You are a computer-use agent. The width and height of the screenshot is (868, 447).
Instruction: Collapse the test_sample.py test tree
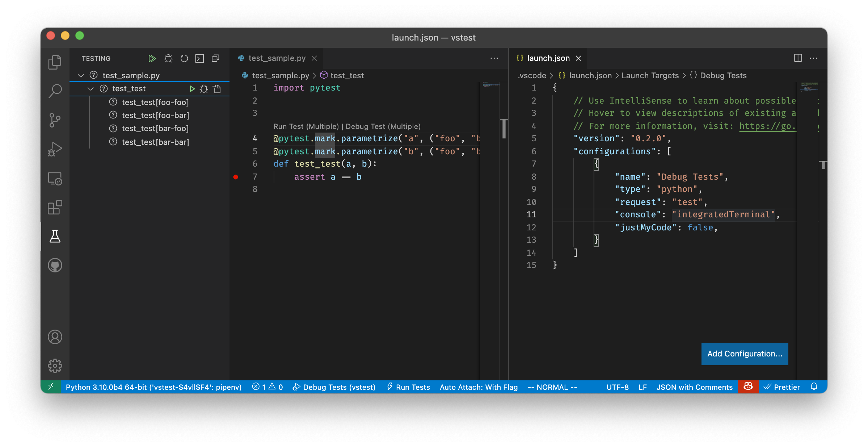pos(81,75)
